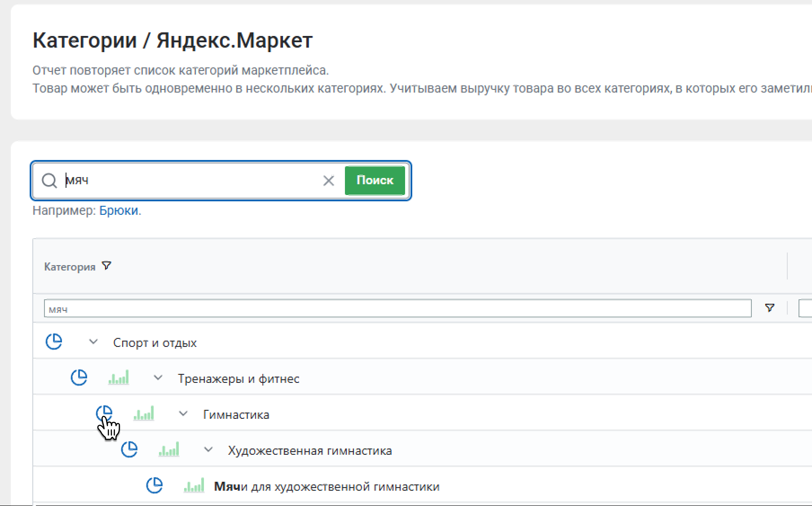
Task: Select the Гимнастика category
Action: coord(236,415)
